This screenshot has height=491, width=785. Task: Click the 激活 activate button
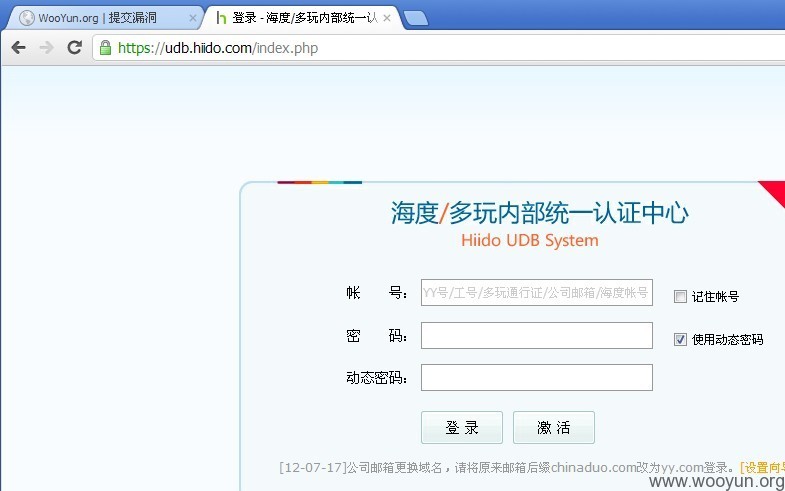pyautogui.click(x=554, y=427)
